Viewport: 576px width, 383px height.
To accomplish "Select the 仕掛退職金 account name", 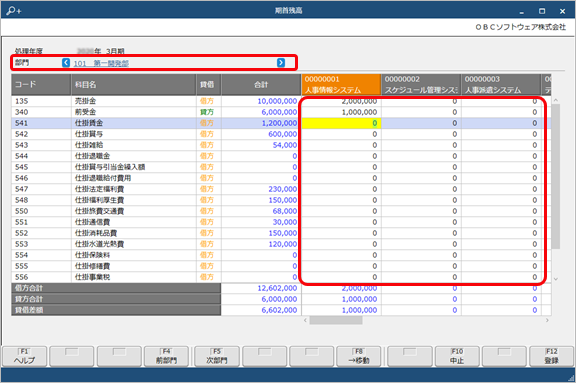I will [x=92, y=156].
